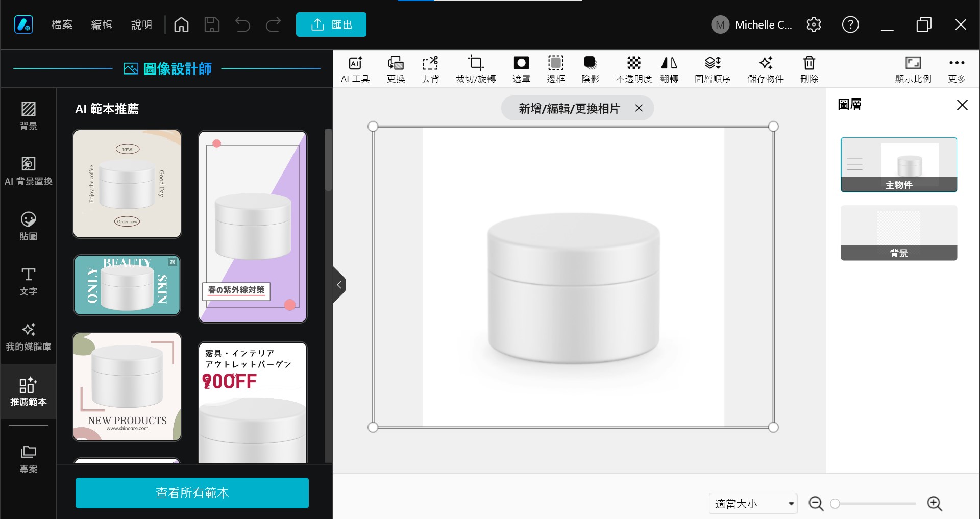Adjust 不透明度 opacity setting
980x519 pixels.
pos(634,69)
